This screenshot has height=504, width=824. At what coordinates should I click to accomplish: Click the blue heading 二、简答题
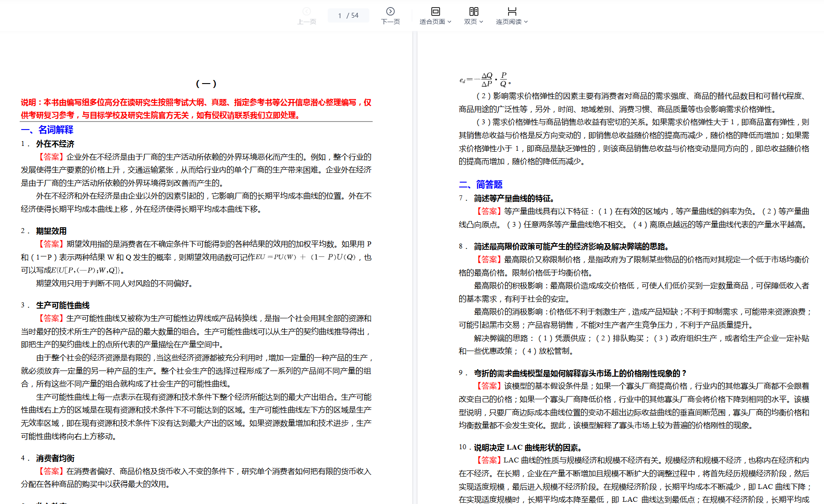coord(481,184)
